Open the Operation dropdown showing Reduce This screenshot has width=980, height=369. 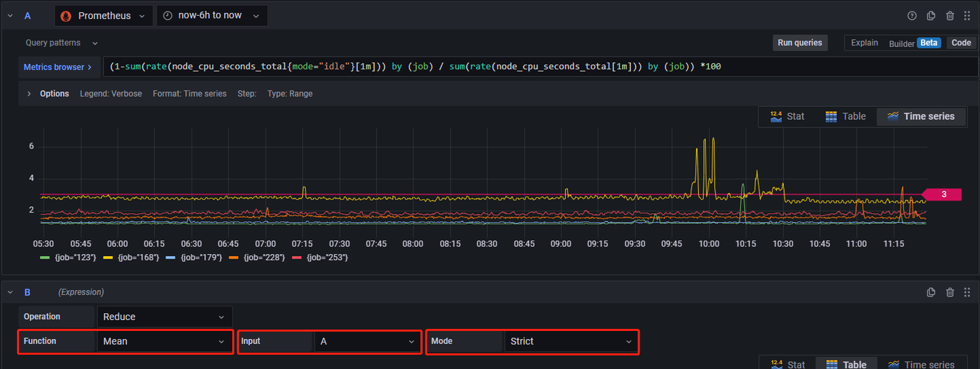[x=165, y=317]
